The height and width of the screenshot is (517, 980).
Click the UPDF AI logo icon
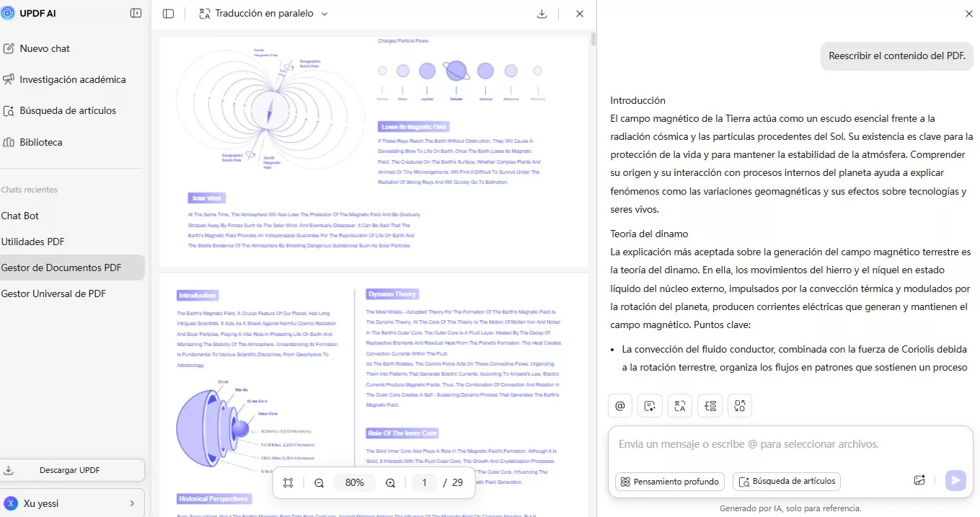pyautogui.click(x=7, y=13)
